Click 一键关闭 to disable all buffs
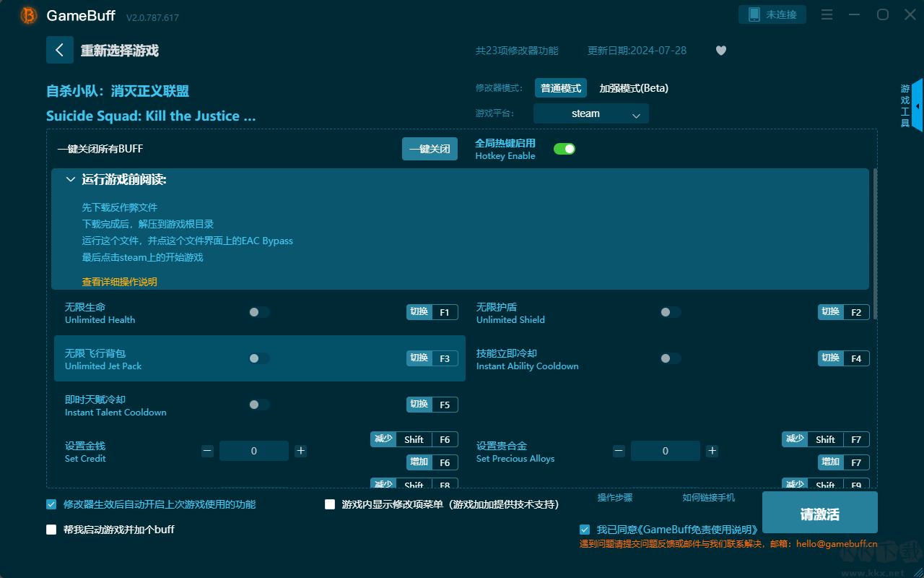The image size is (924, 578). tap(430, 149)
